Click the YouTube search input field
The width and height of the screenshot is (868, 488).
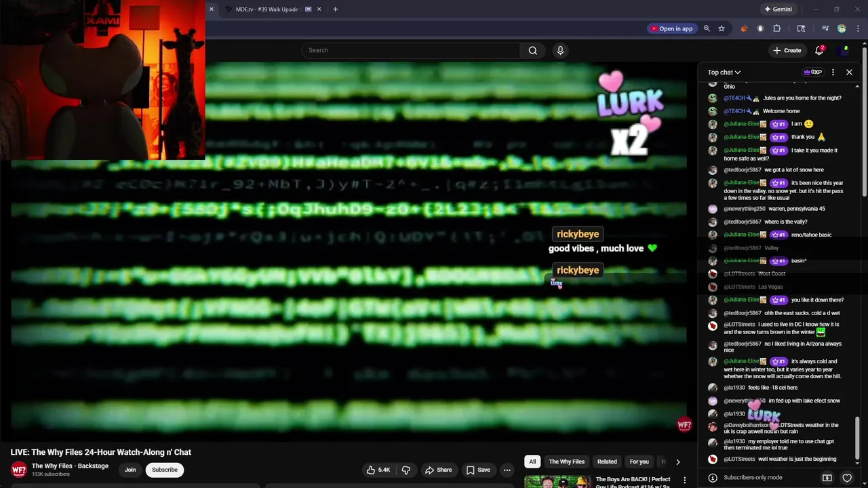click(411, 50)
